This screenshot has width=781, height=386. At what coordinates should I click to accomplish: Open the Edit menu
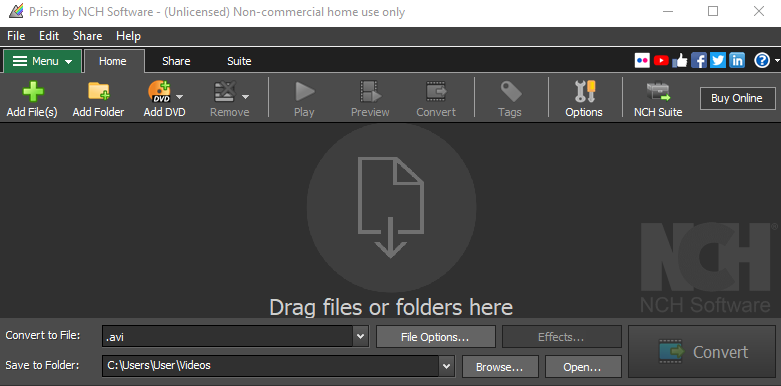click(49, 36)
